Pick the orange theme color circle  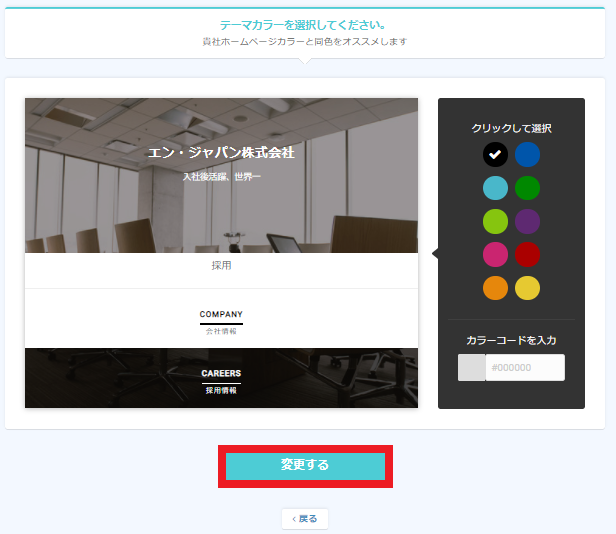tap(495, 288)
